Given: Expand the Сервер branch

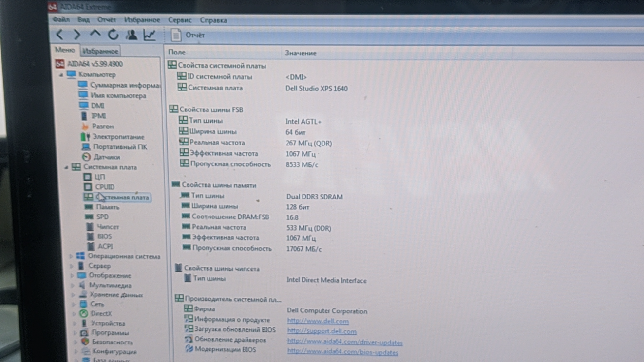Looking at the screenshot, I should point(72,266).
